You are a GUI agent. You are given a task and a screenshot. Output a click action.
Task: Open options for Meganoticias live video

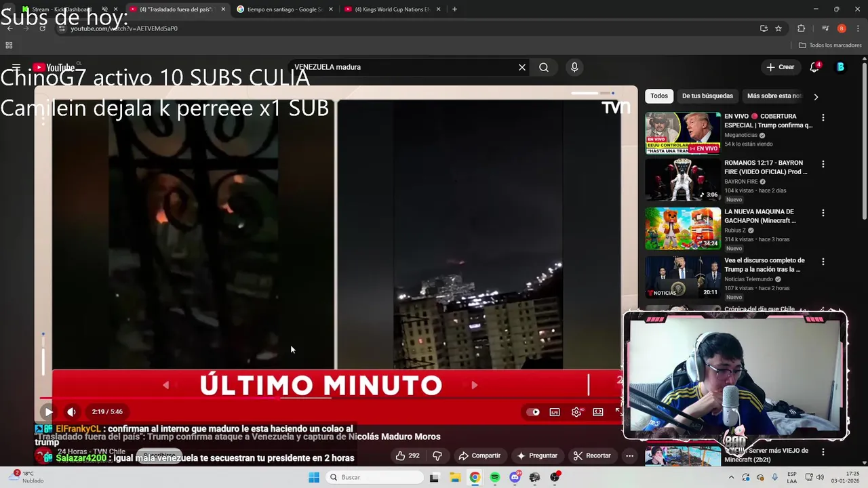[823, 117]
